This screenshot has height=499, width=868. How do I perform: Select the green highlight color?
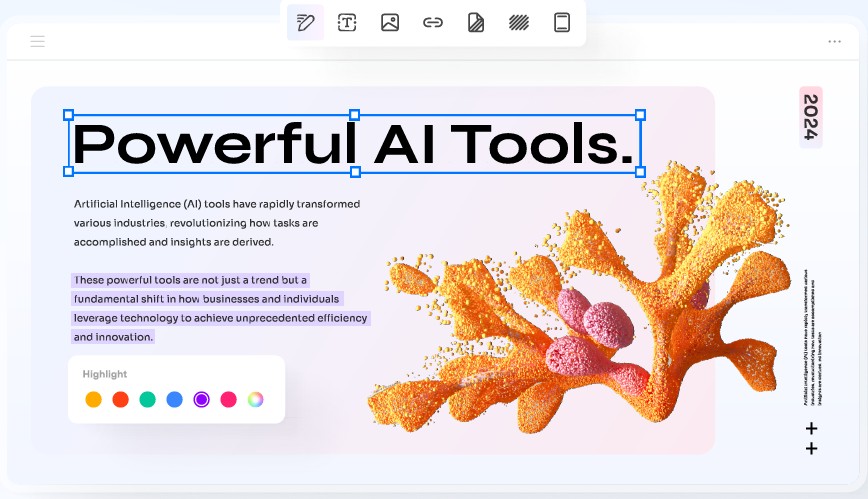[x=147, y=399]
